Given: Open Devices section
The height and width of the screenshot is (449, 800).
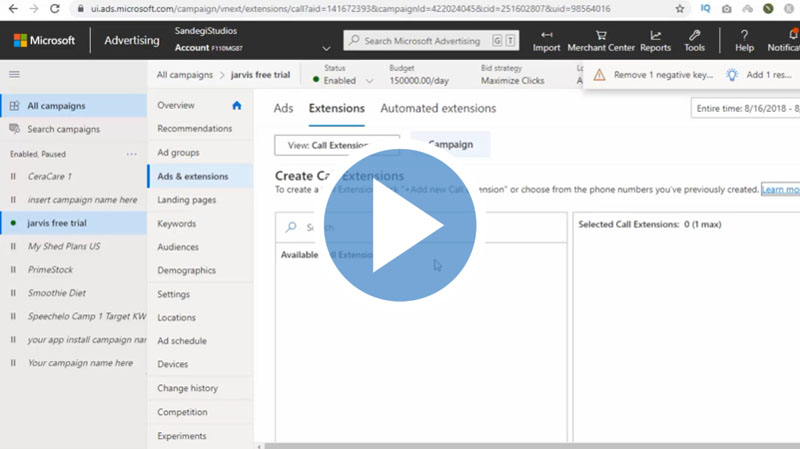Looking at the screenshot, I should (172, 364).
